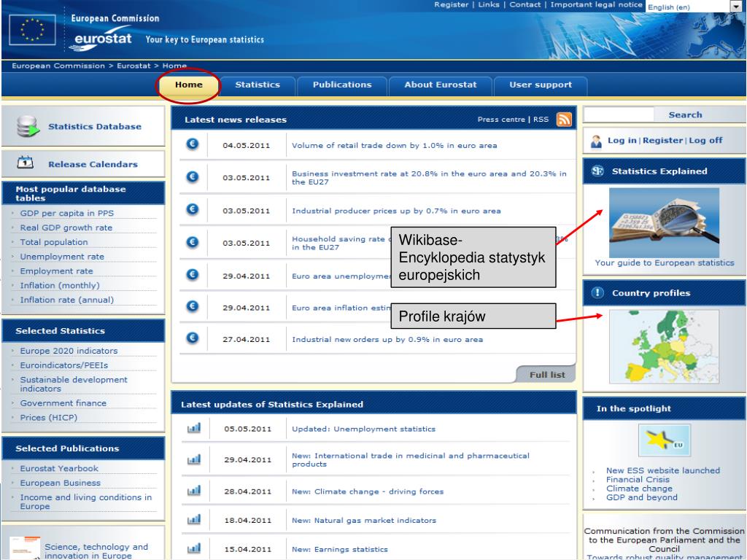This screenshot has width=747, height=560.
Task: Click the Statistics Explained header icon
Action: [597, 171]
